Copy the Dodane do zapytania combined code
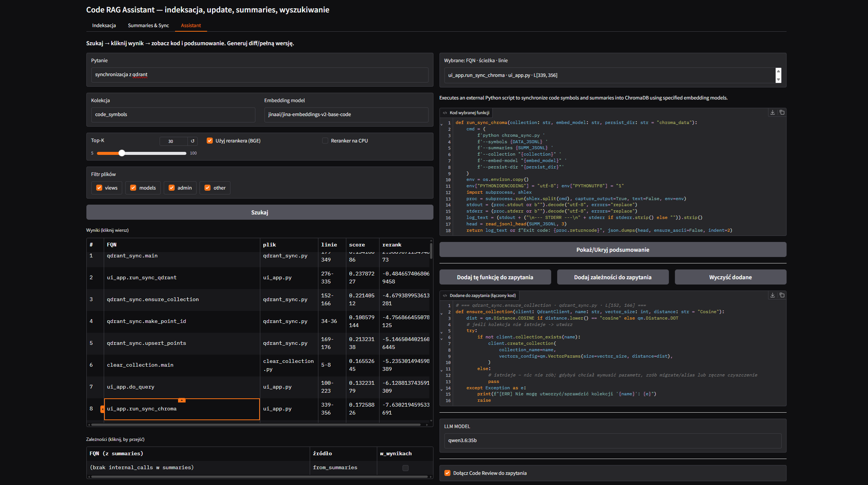868x485 pixels. (x=782, y=295)
